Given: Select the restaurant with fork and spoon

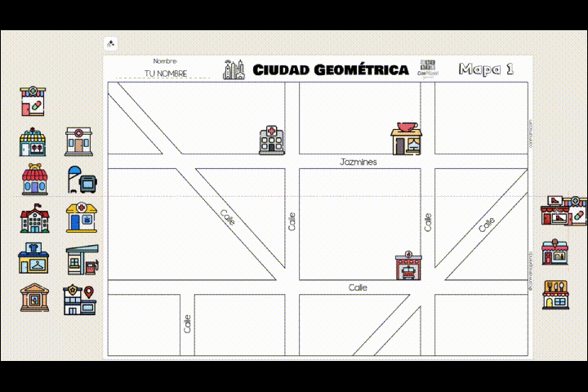Looking at the screenshot, I should pos(556,295).
